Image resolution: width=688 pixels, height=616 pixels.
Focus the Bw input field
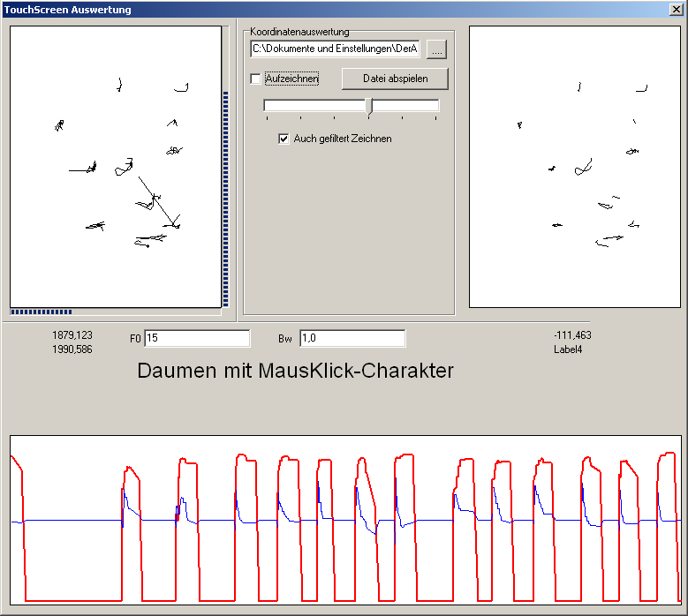352,338
